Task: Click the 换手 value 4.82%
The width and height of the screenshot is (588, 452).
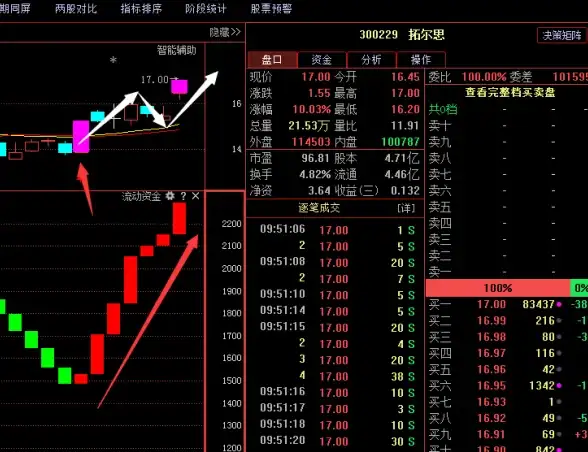Action: pyautogui.click(x=315, y=175)
